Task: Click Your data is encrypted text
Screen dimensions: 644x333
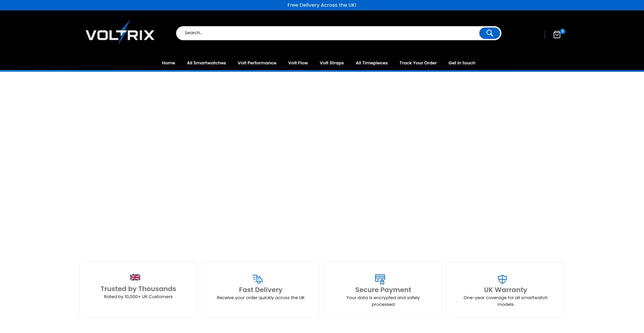Action: click(383, 301)
